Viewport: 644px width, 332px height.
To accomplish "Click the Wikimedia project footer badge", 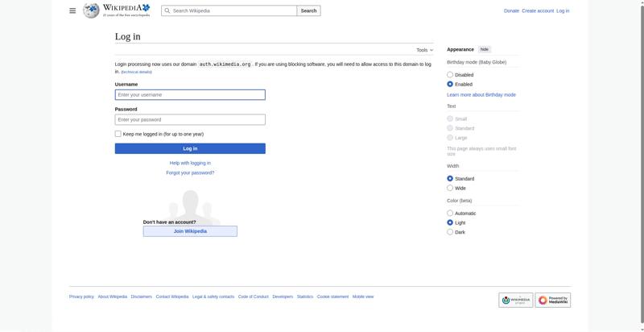I will pyautogui.click(x=515, y=300).
